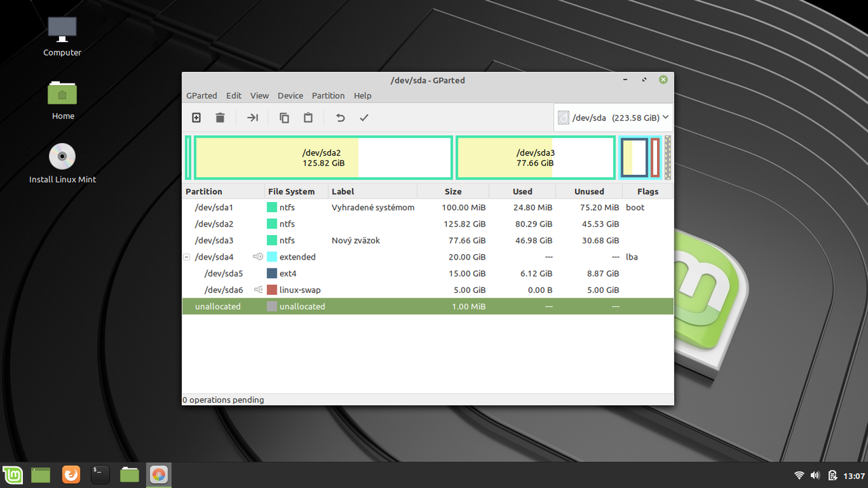The width and height of the screenshot is (868, 488).
Task: Click the 13:07 clock in the panel
Action: pyautogui.click(x=854, y=476)
